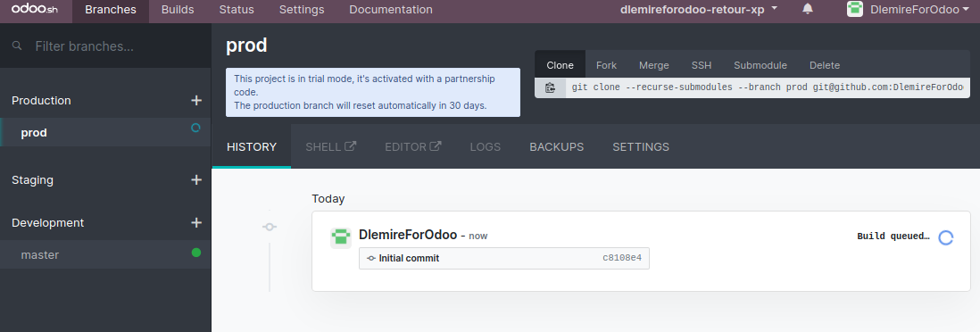Click the prod branch title heading
Screen dimensions: 980x332
point(246,45)
